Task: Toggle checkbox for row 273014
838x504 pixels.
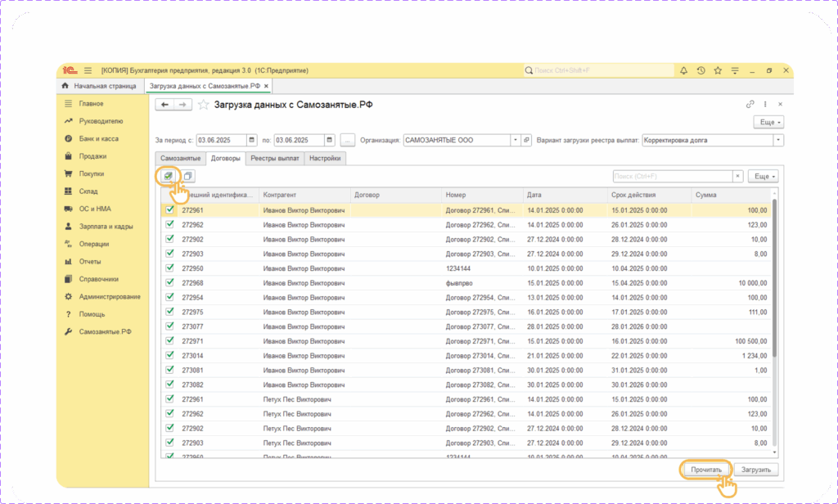Action: pos(170,356)
